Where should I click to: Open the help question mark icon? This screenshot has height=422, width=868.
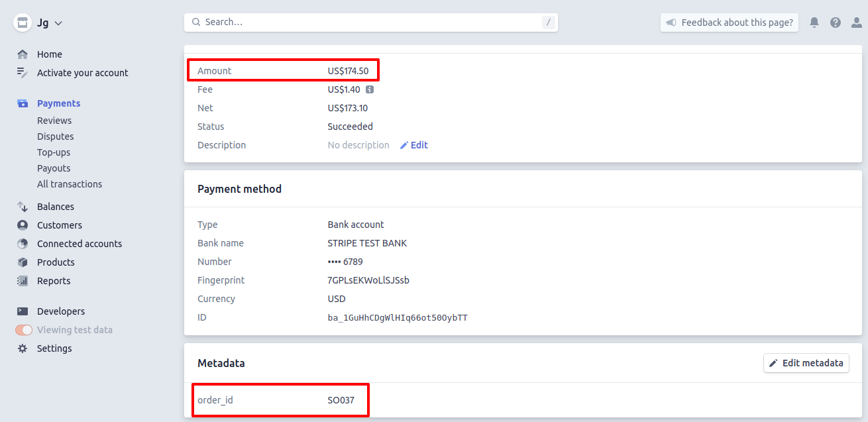836,23
